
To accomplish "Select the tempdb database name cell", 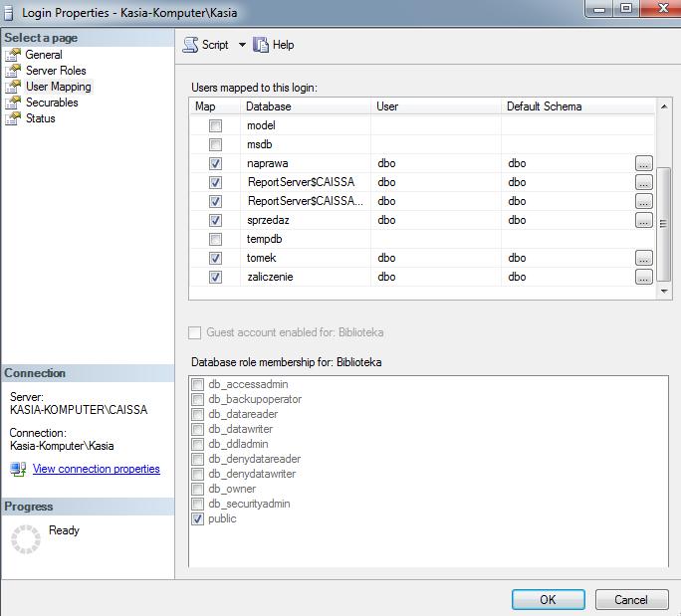I will coord(306,239).
